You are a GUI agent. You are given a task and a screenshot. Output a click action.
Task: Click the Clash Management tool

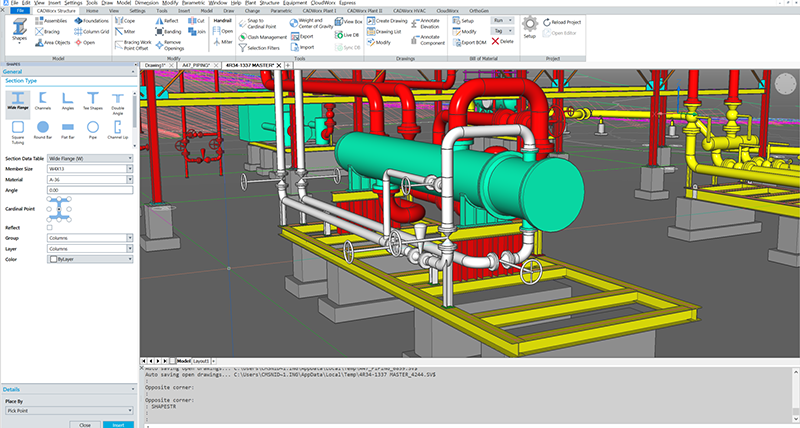(x=268, y=37)
